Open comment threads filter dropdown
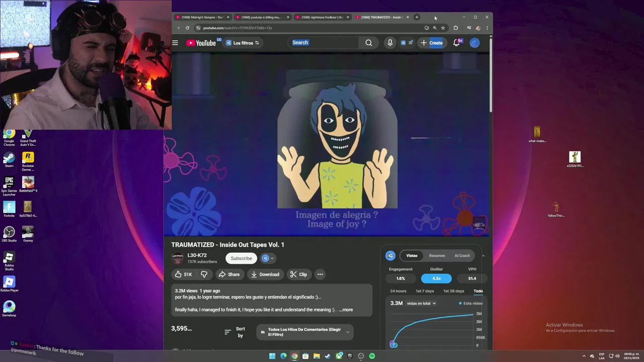644x362 pixels. (305, 332)
